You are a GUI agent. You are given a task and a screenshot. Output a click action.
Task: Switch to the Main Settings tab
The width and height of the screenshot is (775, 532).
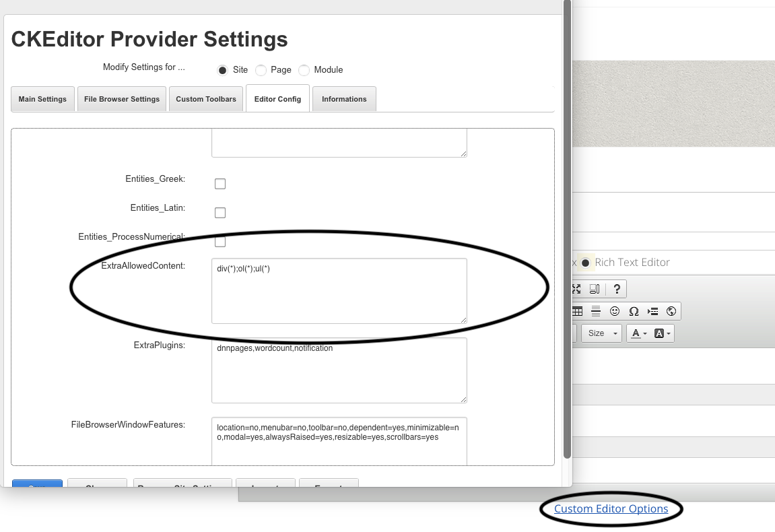pos(42,99)
